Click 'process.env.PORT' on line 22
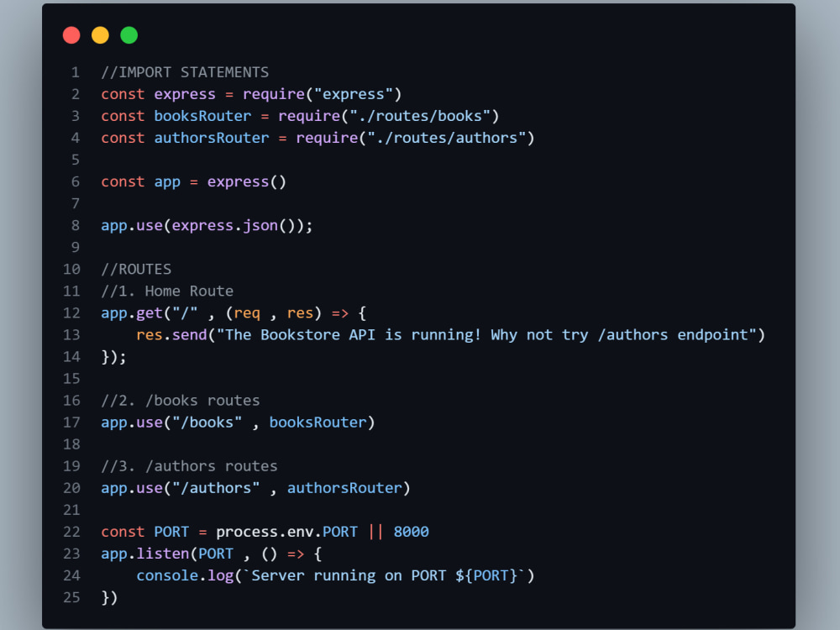The height and width of the screenshot is (630, 840). [x=286, y=533]
